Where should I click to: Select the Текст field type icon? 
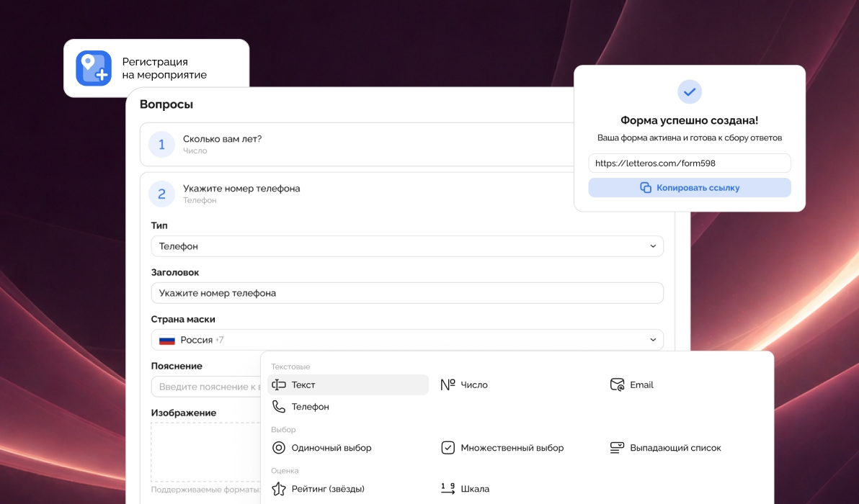click(x=279, y=384)
